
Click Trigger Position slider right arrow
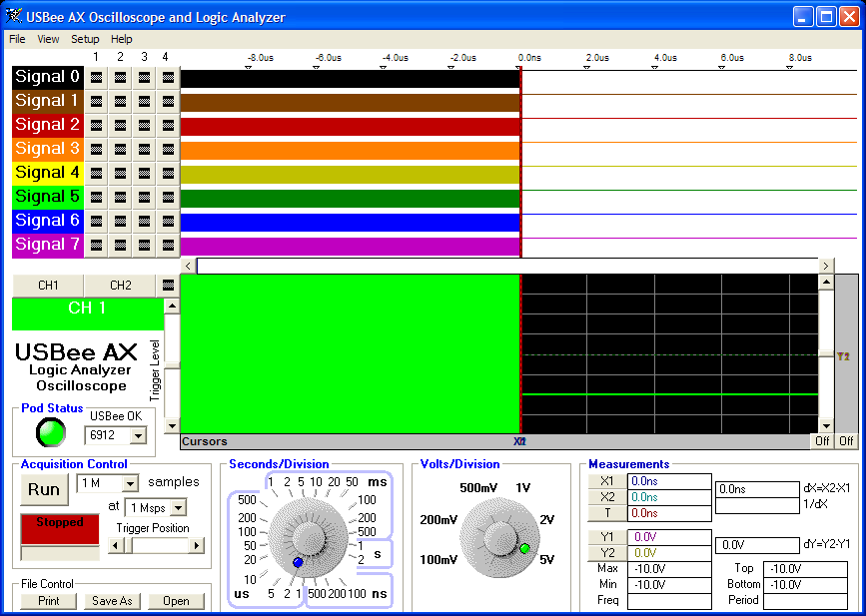(x=197, y=546)
